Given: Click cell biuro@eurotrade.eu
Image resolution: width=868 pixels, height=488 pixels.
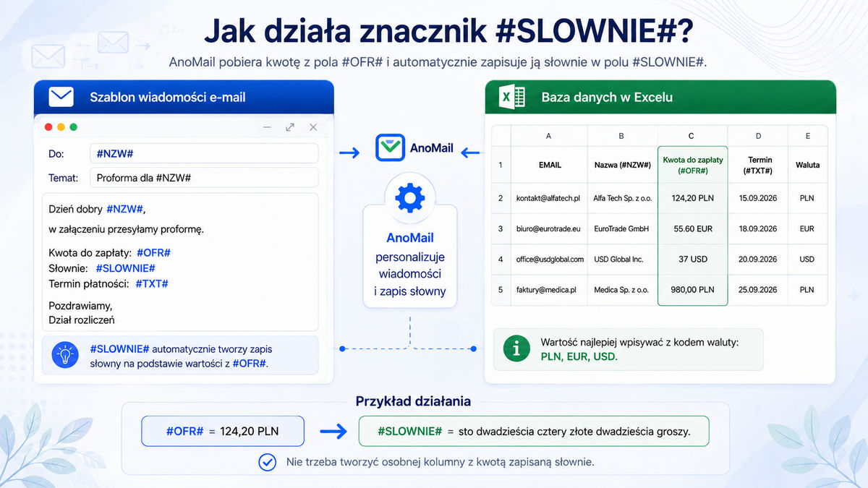Looking at the screenshot, I should (549, 228).
